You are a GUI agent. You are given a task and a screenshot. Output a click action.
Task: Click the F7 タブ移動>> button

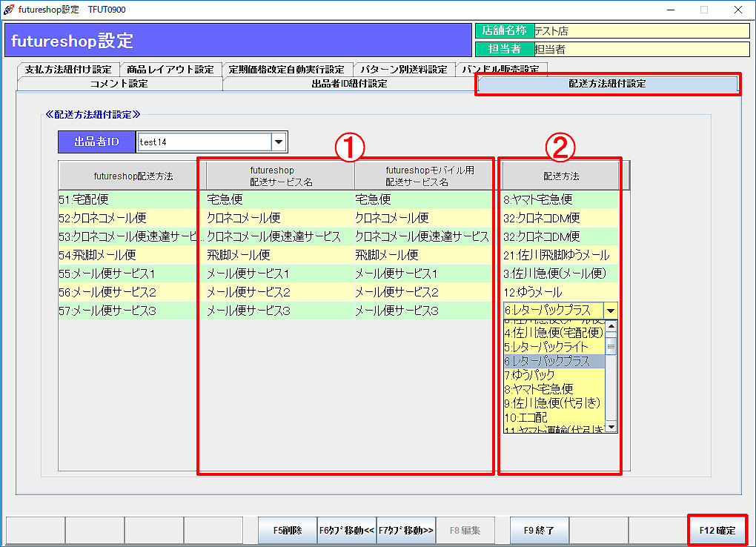(405, 531)
